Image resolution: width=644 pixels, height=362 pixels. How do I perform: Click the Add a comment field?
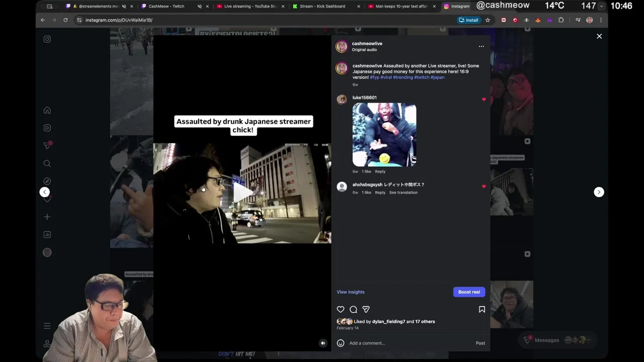pos(410,343)
